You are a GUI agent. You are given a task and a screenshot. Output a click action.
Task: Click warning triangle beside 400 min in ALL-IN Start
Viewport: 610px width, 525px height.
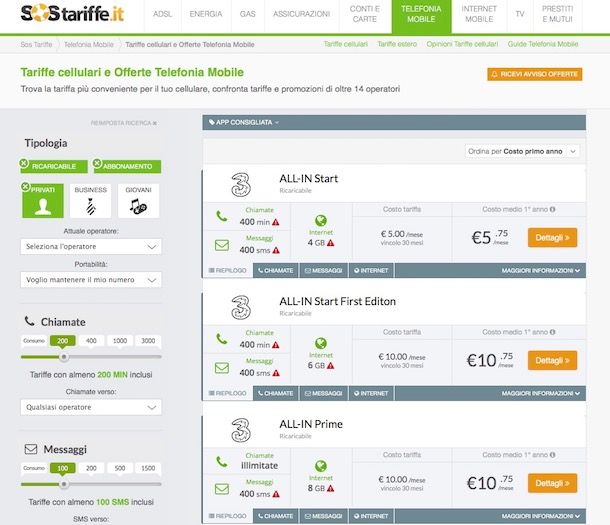[x=276, y=222]
